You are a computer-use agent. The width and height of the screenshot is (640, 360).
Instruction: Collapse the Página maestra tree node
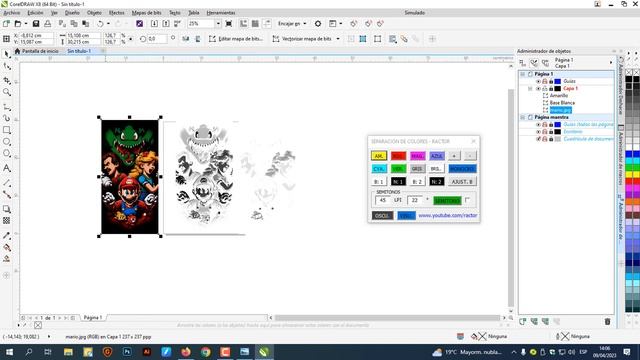click(x=522, y=118)
